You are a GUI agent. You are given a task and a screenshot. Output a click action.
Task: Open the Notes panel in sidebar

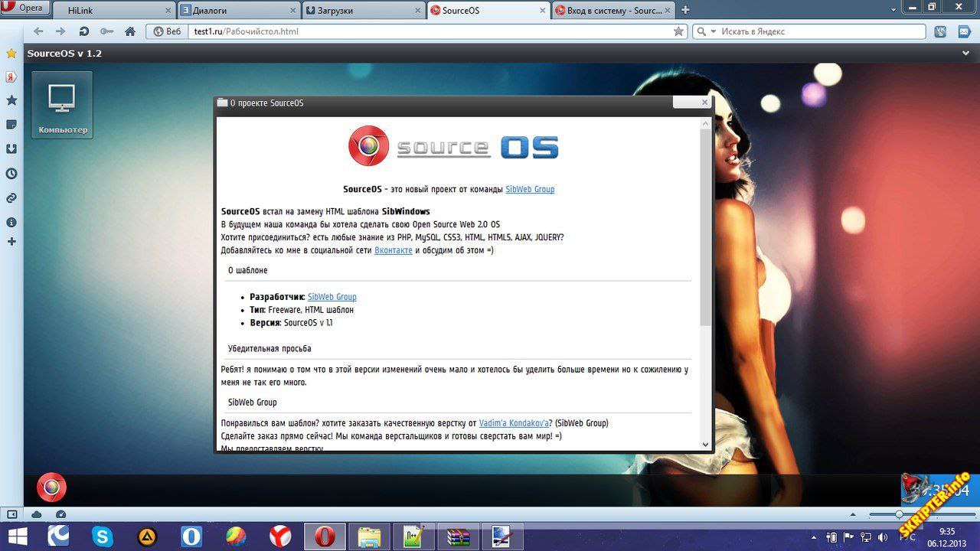(11, 124)
